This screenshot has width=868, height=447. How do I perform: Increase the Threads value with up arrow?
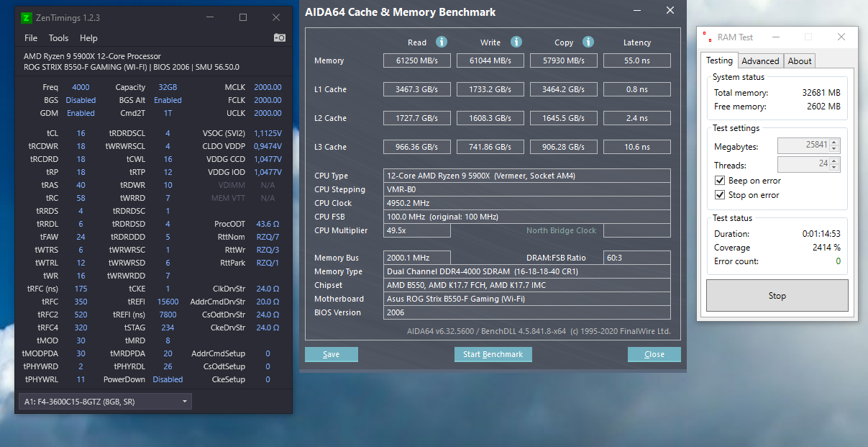click(x=834, y=162)
